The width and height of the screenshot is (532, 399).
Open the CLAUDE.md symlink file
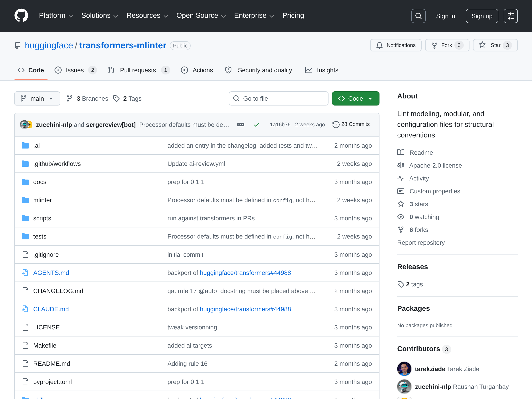pyautogui.click(x=51, y=309)
